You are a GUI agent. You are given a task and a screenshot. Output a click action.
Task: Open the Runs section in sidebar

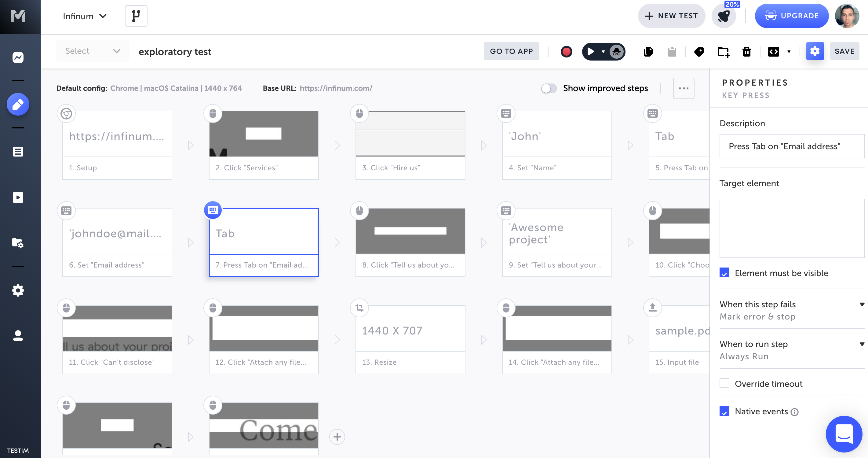pyautogui.click(x=18, y=197)
